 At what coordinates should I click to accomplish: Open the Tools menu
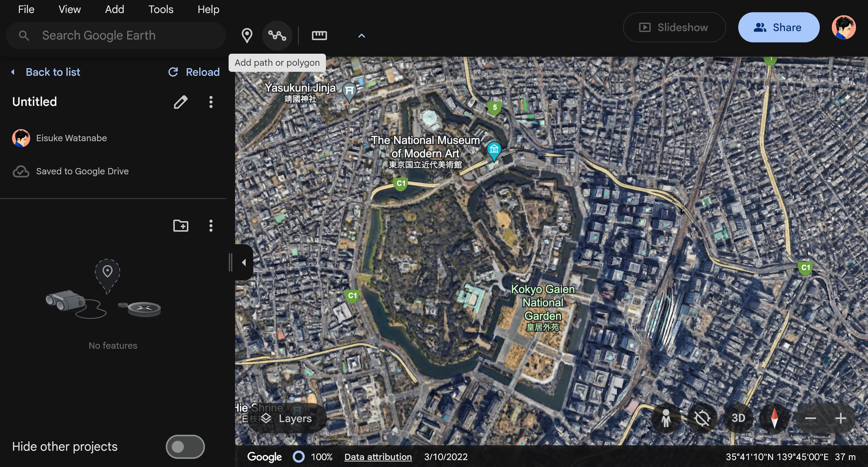pos(161,9)
